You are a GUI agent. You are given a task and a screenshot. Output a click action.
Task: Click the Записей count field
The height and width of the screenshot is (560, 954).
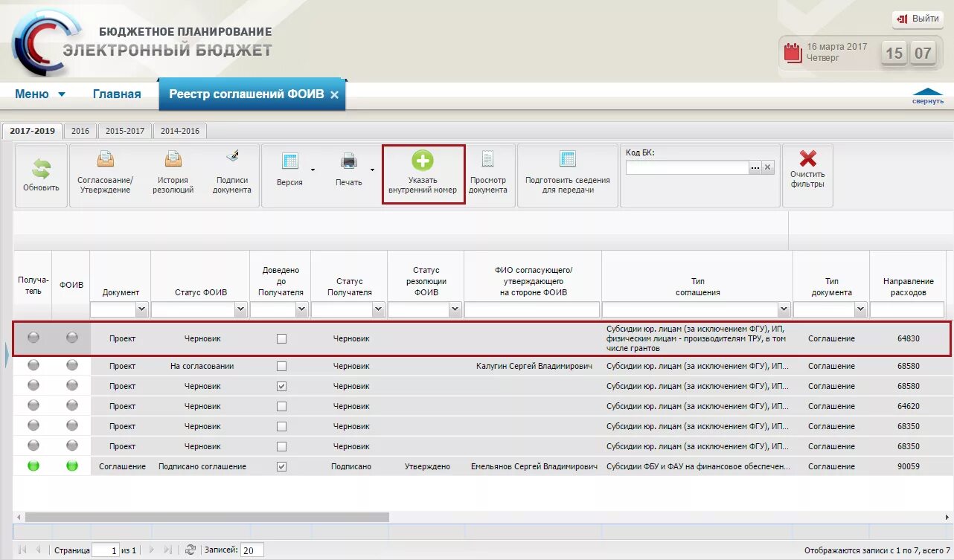click(252, 550)
